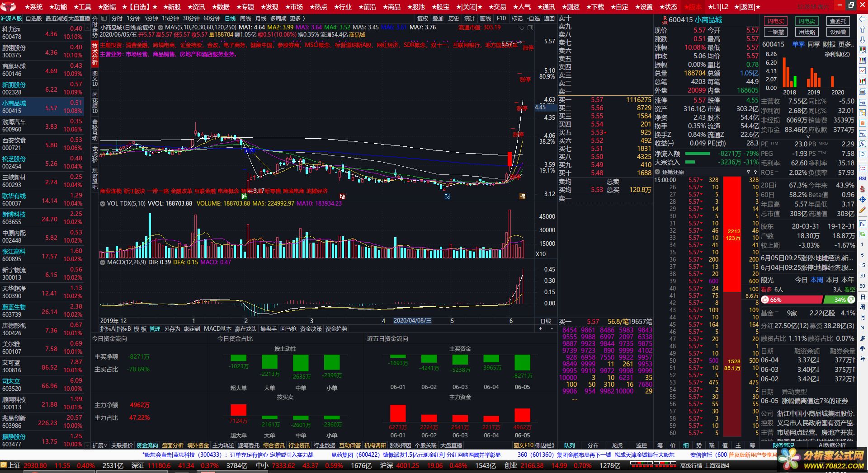Open the 资讯 menu
The height and width of the screenshot is (473, 868).
click(x=196, y=7)
